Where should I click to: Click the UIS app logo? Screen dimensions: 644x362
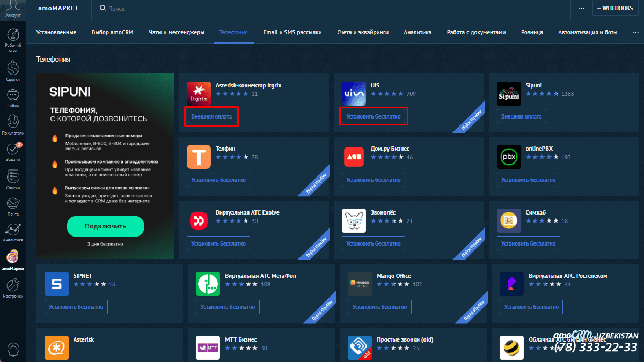(x=354, y=93)
